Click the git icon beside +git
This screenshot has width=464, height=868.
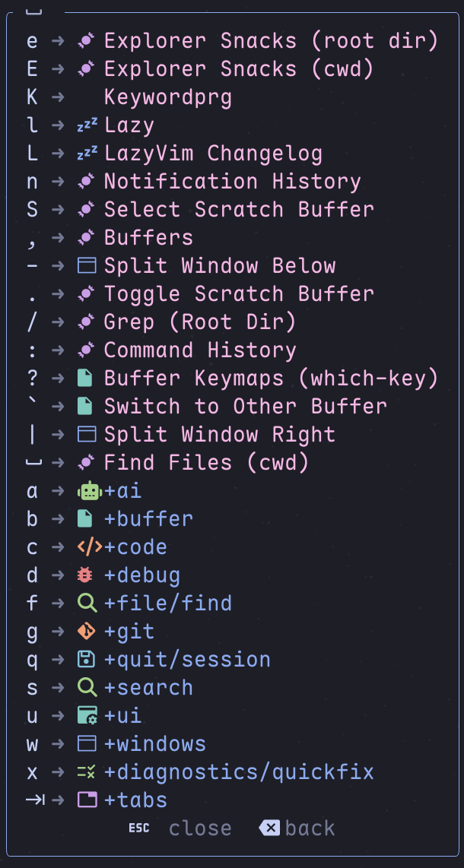point(88,632)
